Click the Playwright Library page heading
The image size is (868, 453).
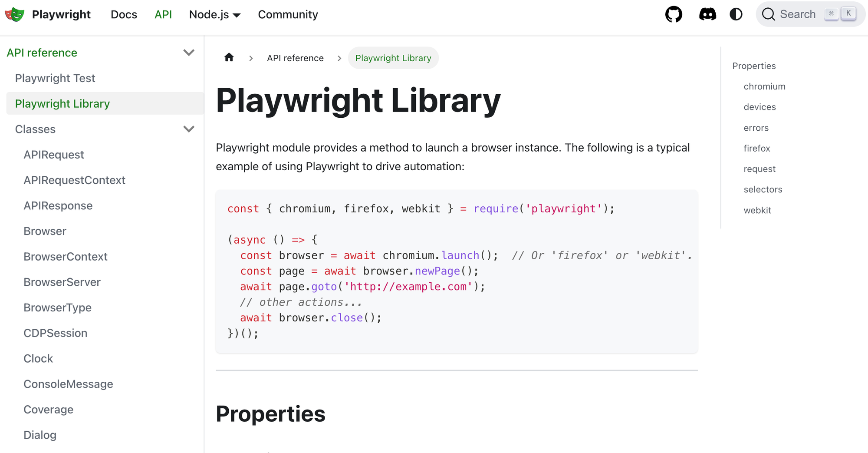click(358, 100)
